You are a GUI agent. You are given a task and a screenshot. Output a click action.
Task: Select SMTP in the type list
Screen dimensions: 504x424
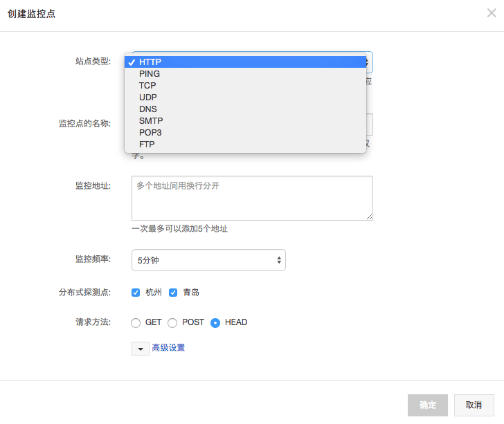coord(150,121)
